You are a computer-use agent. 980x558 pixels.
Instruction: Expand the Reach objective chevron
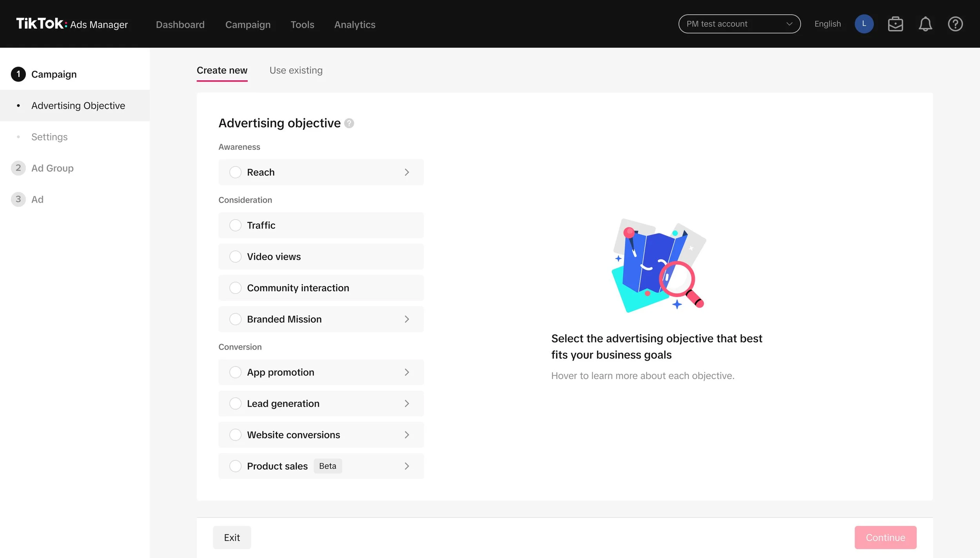[x=407, y=172]
